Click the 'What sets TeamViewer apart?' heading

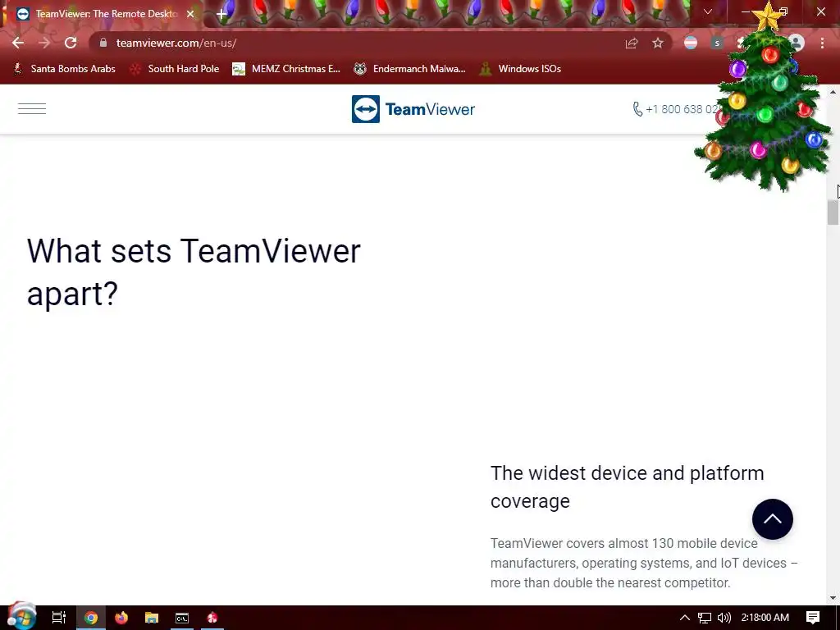[x=194, y=272]
